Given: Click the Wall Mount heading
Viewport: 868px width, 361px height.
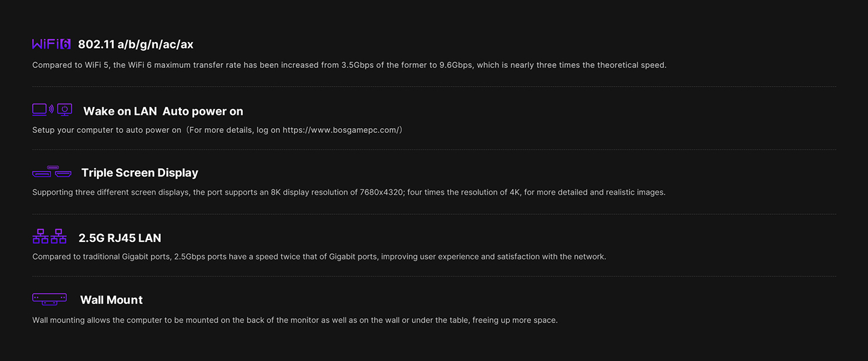Looking at the screenshot, I should pyautogui.click(x=111, y=300).
